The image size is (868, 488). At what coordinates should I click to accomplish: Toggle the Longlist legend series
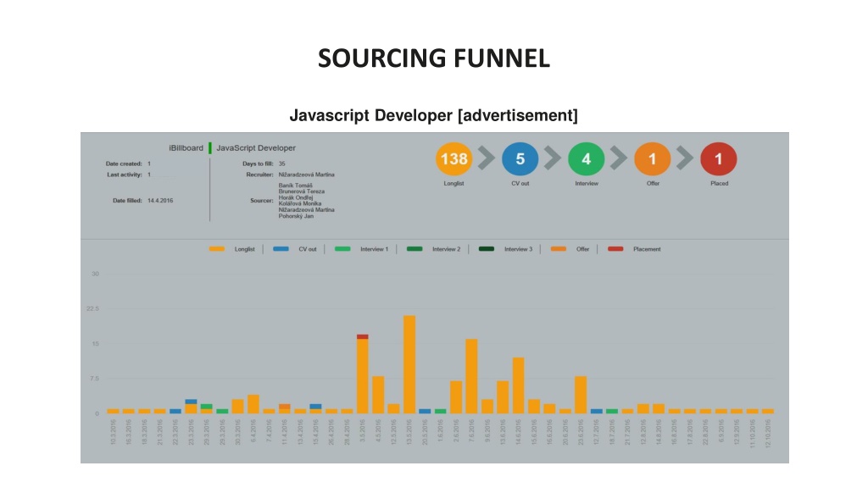tap(232, 249)
